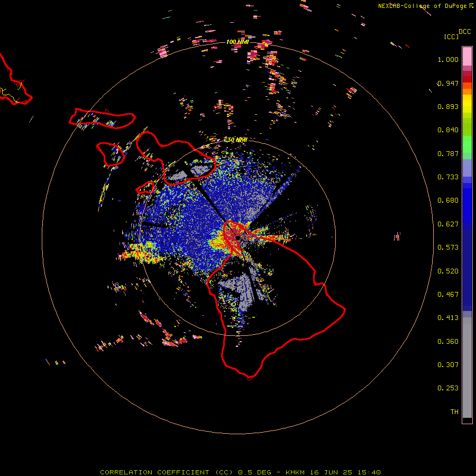
Task: Select the 0.733 scale value
Action: click(x=448, y=177)
